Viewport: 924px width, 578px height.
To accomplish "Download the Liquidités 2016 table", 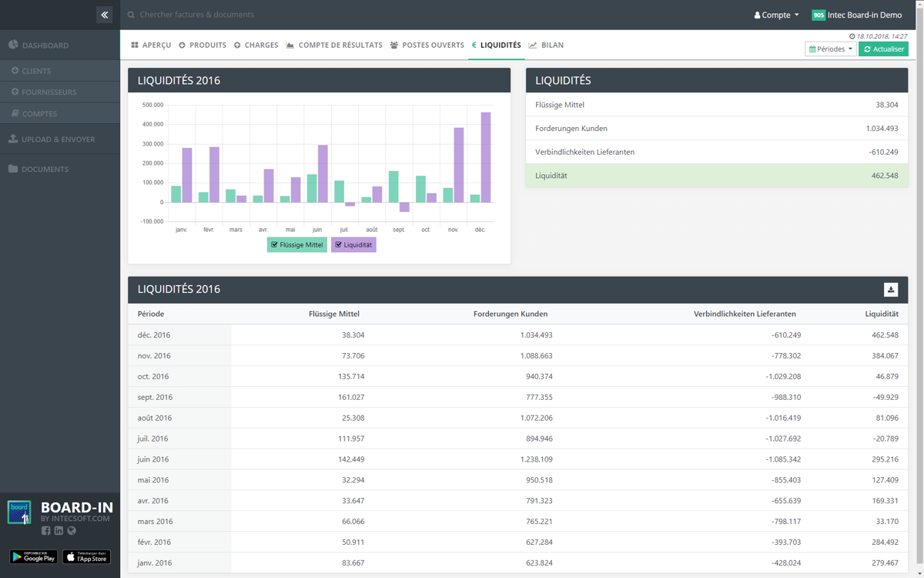I will point(891,290).
